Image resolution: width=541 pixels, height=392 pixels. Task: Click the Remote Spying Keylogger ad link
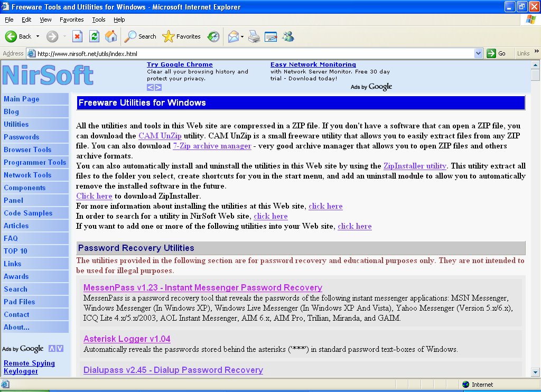click(x=30, y=367)
